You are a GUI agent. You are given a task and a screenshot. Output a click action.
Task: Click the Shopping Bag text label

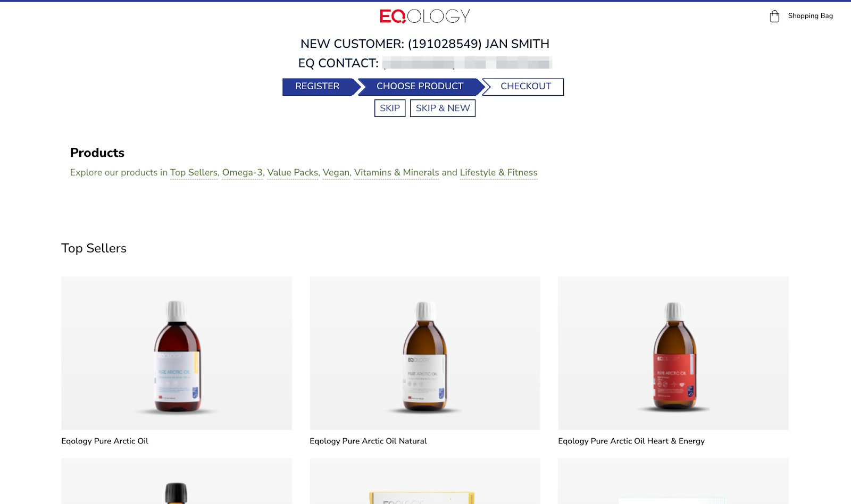(811, 16)
